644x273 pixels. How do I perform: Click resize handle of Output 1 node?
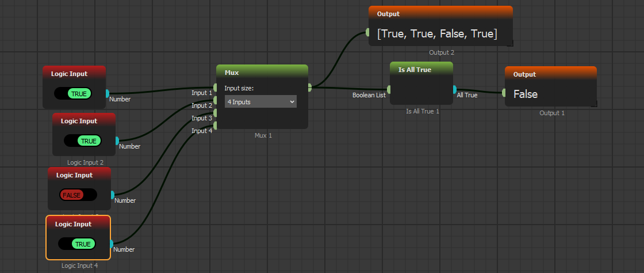click(x=593, y=104)
